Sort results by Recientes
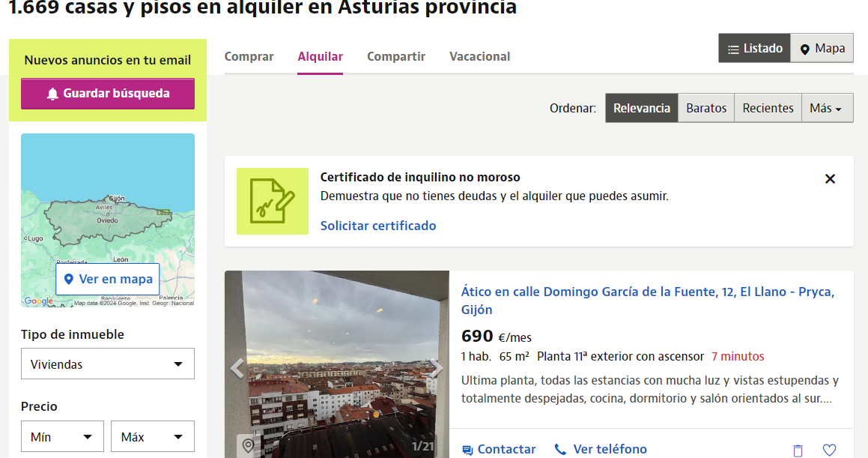This screenshot has height=458, width=868. [x=768, y=108]
